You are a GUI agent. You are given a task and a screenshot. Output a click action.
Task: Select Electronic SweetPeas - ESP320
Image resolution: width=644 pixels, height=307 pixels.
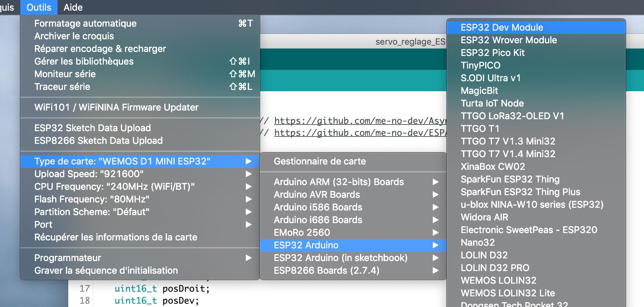point(536,230)
